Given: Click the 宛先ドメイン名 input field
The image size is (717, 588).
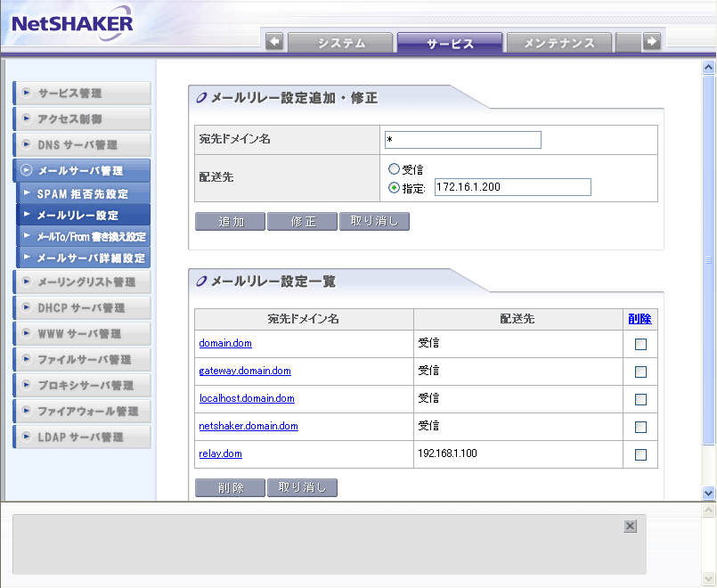Looking at the screenshot, I should (x=463, y=140).
